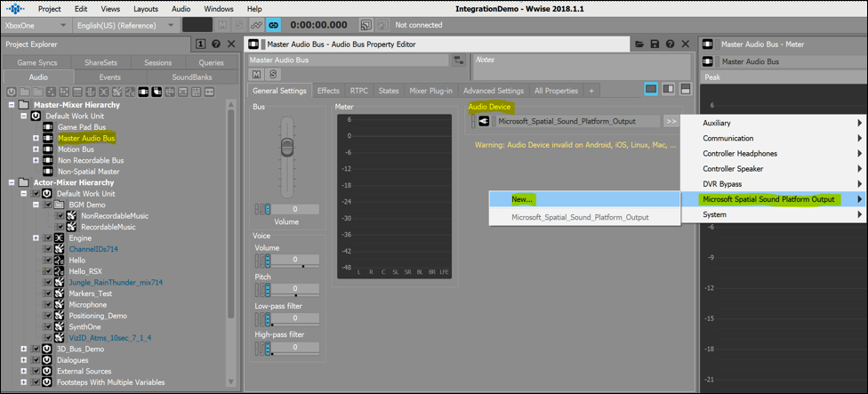The width and height of the screenshot is (868, 394).
Task: Click the >> audio device selector button
Action: tap(671, 121)
